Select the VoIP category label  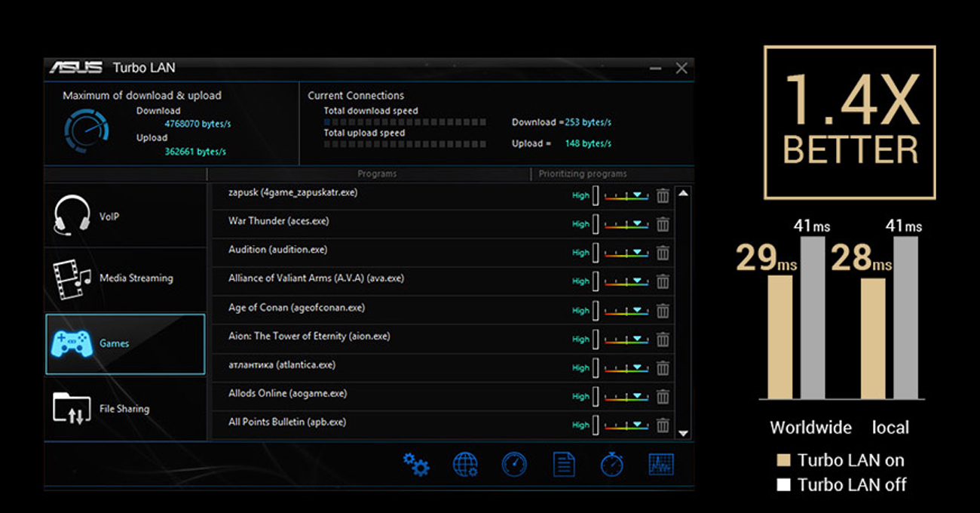pyautogui.click(x=109, y=217)
